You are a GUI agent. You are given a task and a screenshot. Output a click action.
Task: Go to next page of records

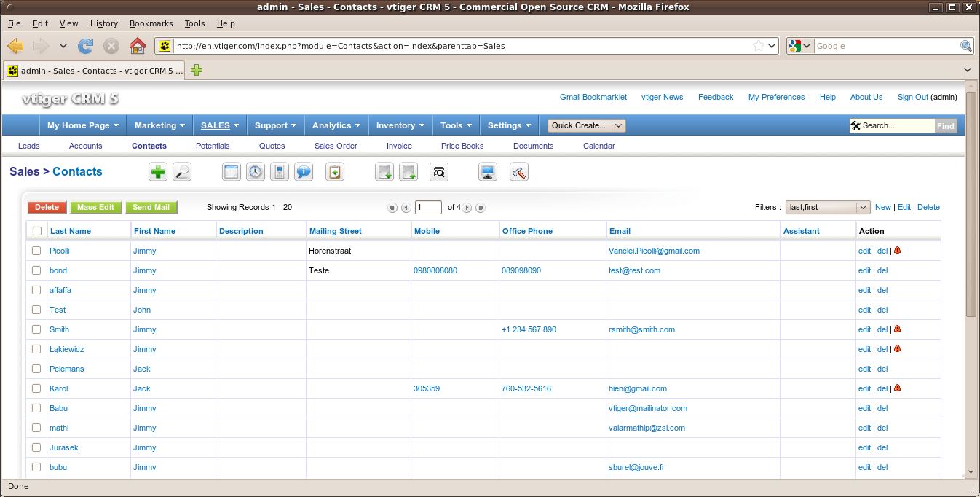(467, 208)
